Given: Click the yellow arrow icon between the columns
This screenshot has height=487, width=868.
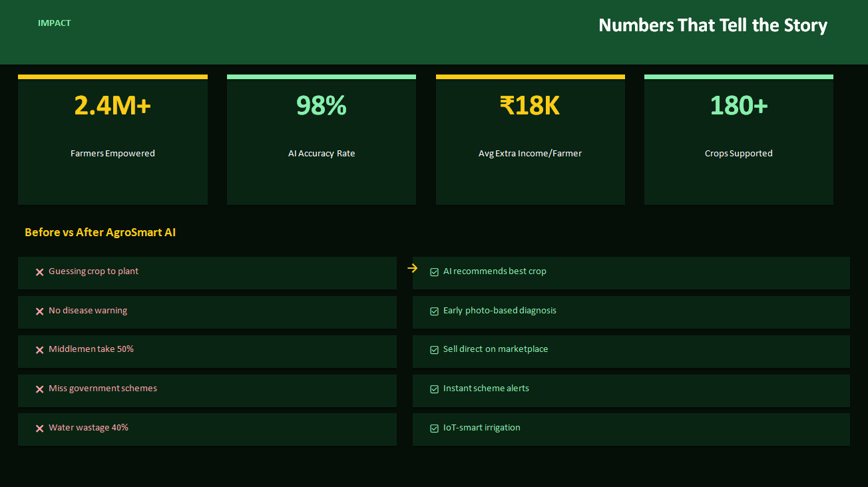Looking at the screenshot, I should point(413,268).
